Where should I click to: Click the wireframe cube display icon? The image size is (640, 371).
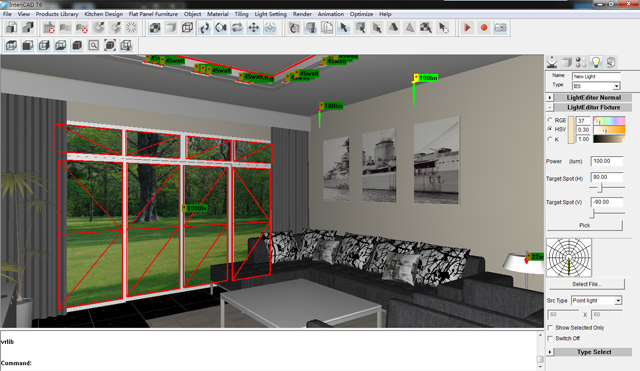tap(187, 28)
